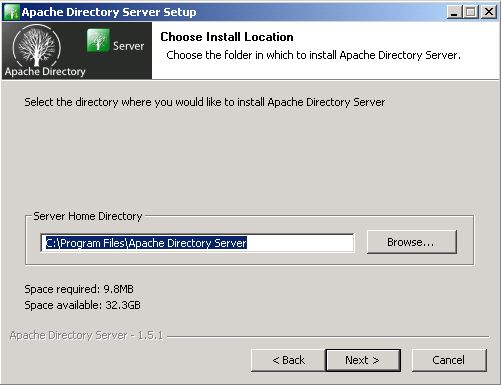
Task: Click the green Server tree icon
Action: coord(98,40)
